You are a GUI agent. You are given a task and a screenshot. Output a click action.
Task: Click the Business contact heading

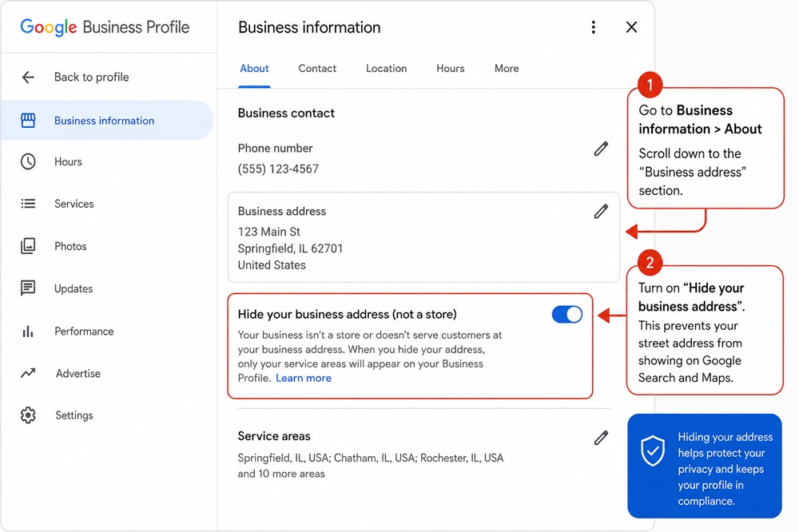point(286,113)
